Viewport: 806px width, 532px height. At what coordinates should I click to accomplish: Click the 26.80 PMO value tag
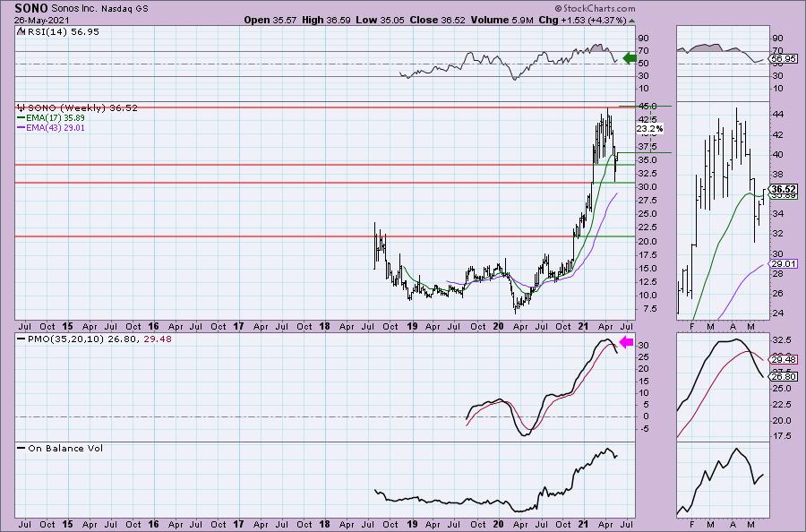[784, 377]
